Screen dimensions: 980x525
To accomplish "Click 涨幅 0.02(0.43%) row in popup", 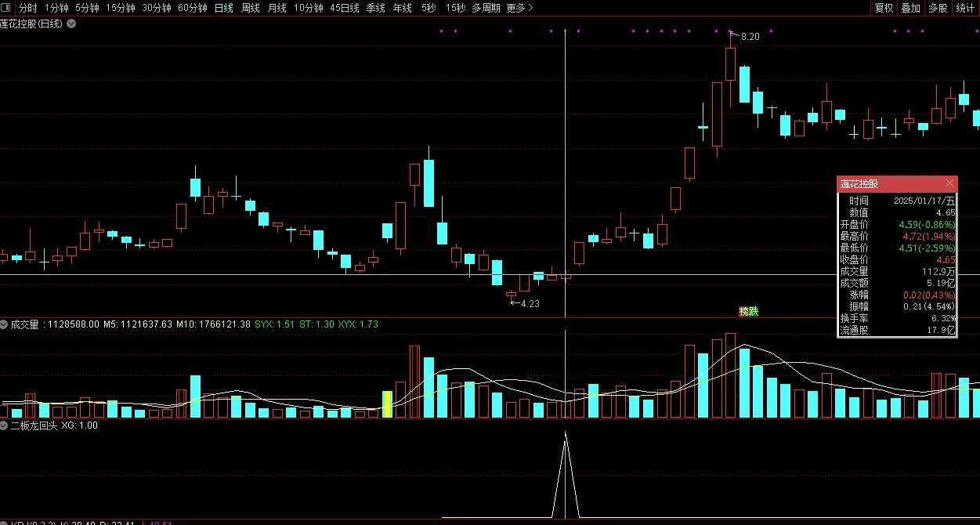I will (x=897, y=295).
